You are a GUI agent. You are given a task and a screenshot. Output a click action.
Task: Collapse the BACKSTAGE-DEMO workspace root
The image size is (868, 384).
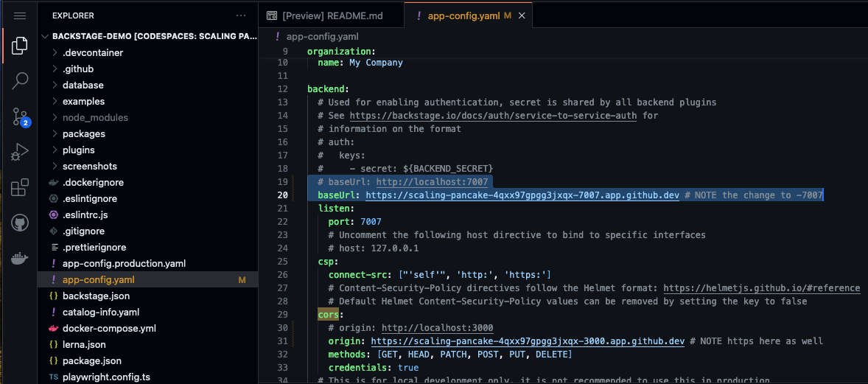coord(148,36)
